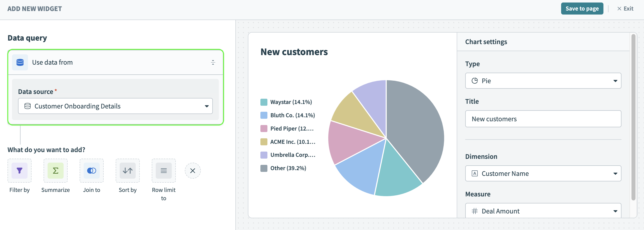
Task: Select the Row limit to icon
Action: point(164,171)
